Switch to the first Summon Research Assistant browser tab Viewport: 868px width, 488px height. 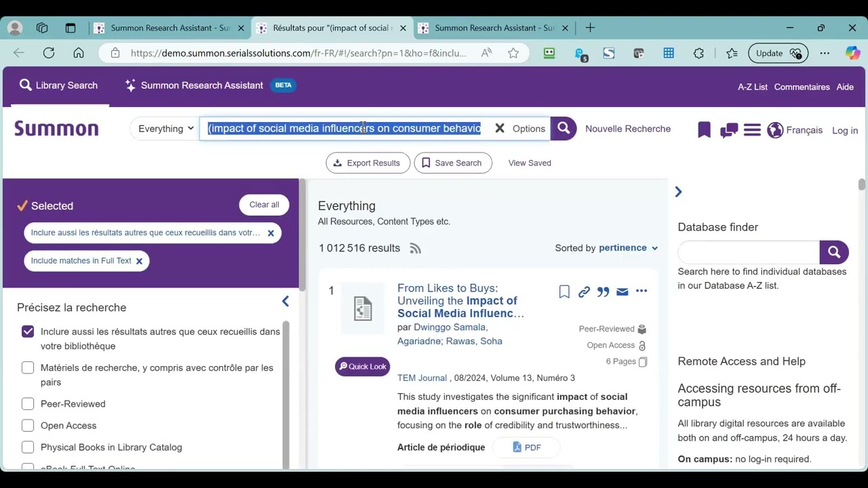tap(170, 28)
